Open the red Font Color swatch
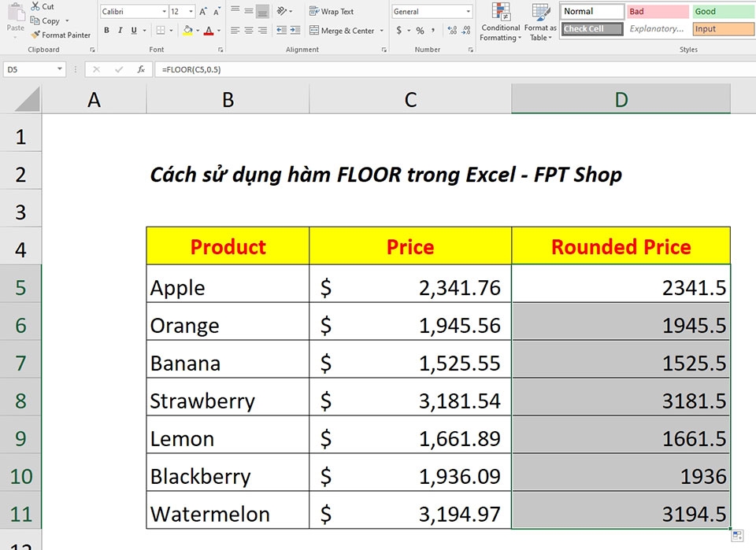The width and height of the screenshot is (756, 550). click(x=209, y=30)
